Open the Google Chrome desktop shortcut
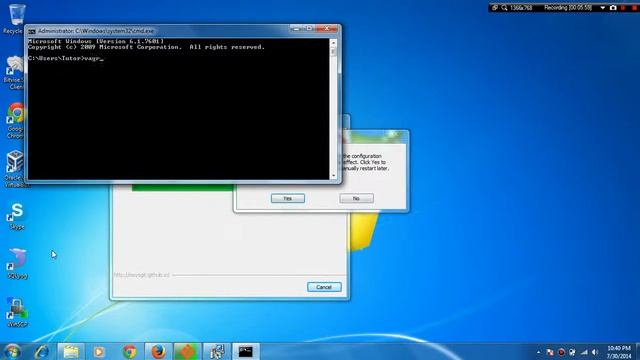This screenshot has height=360, width=640. tap(16, 120)
